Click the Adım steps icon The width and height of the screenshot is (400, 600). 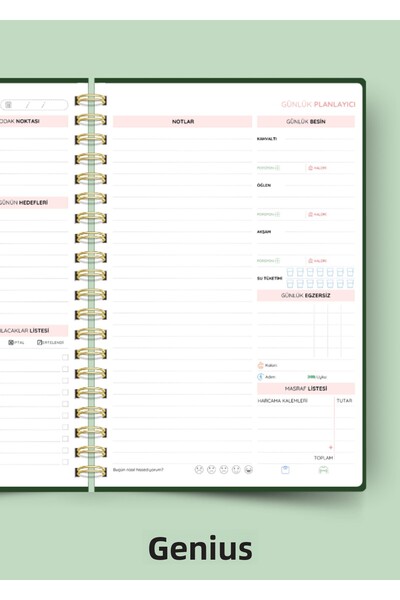260,377
